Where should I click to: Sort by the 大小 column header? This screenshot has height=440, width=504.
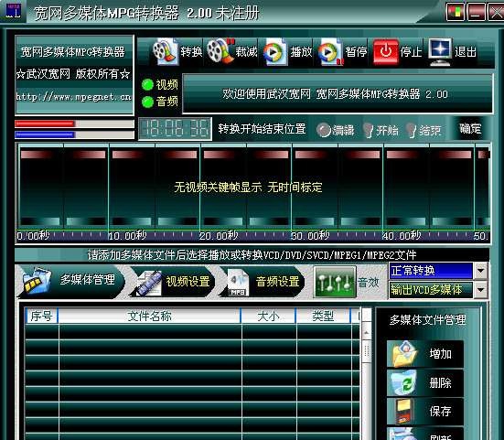coord(268,316)
